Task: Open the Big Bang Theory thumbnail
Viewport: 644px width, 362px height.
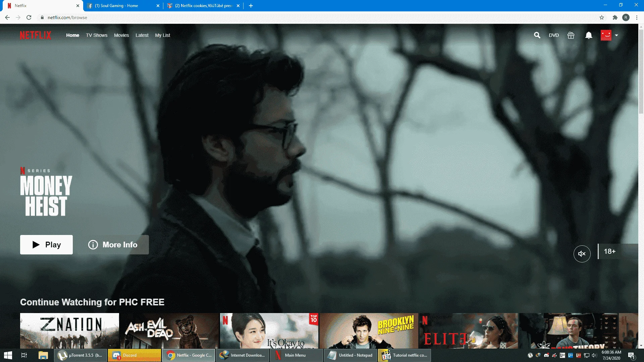Action: 568,331
